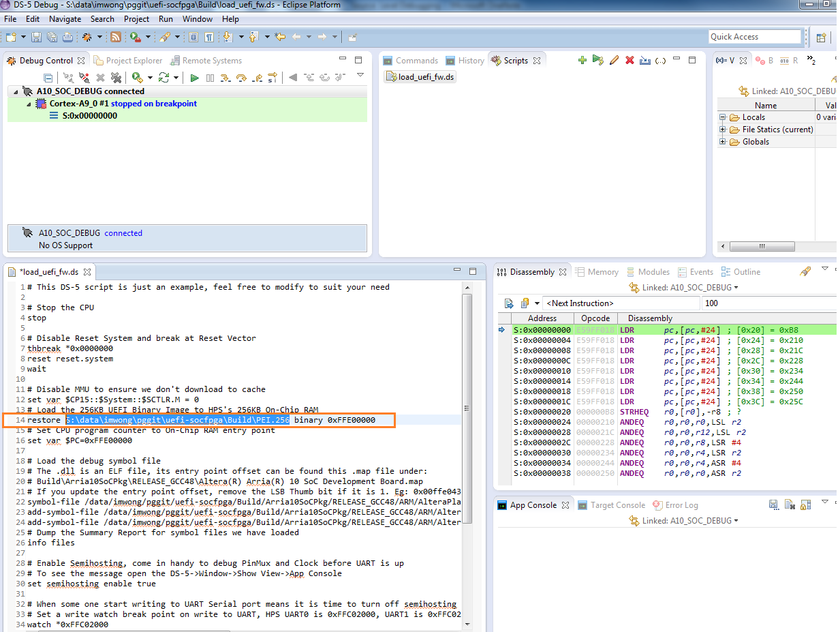Click the pencil Edit script icon

click(614, 61)
